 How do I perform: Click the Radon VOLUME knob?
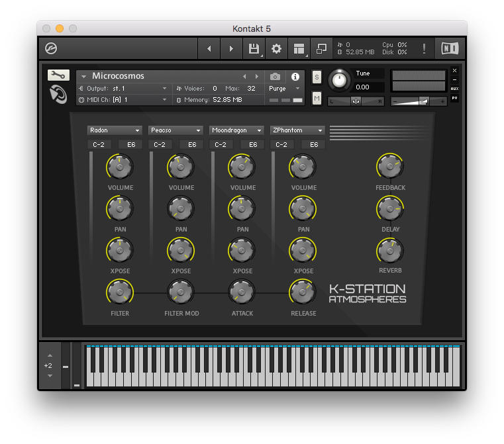(120, 167)
